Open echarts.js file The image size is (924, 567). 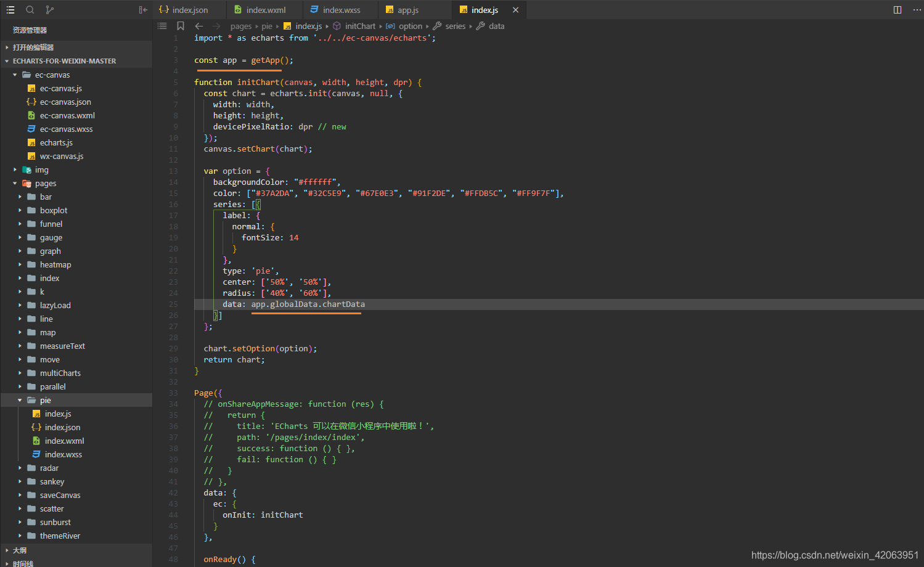(76, 142)
